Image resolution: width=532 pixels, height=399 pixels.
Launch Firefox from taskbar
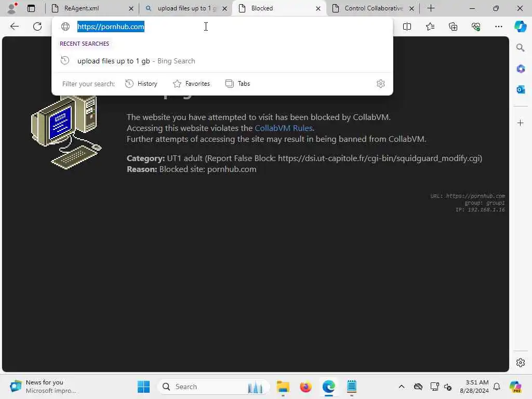pos(305,387)
